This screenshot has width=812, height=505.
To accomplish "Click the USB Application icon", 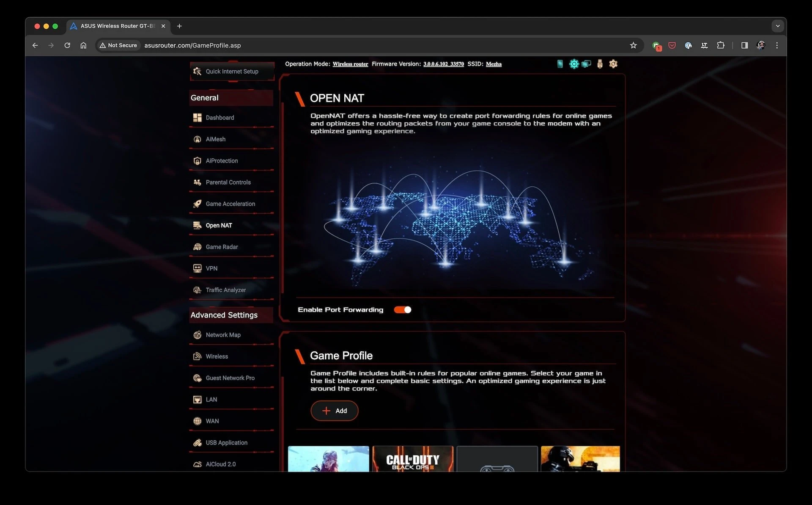I will pos(197,443).
